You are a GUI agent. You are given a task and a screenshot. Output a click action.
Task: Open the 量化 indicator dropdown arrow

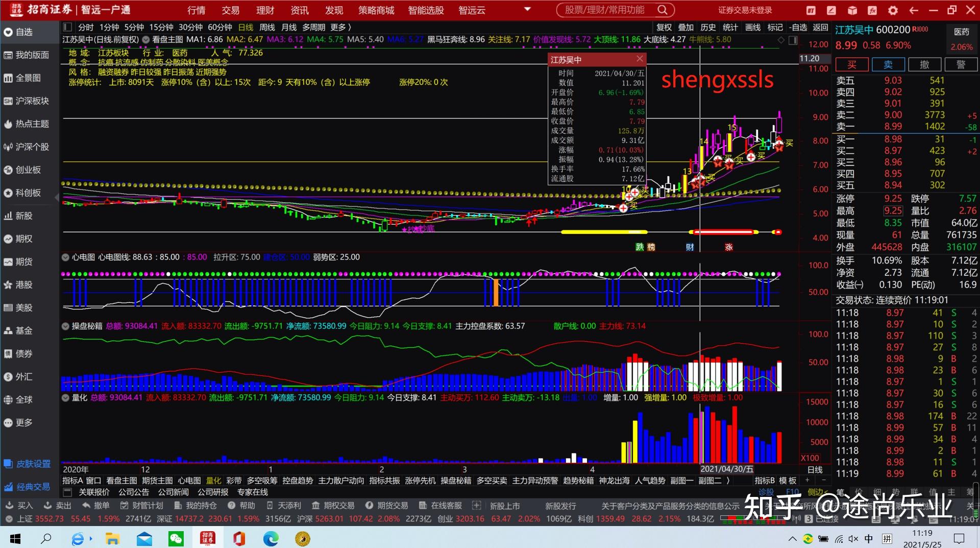coord(65,397)
